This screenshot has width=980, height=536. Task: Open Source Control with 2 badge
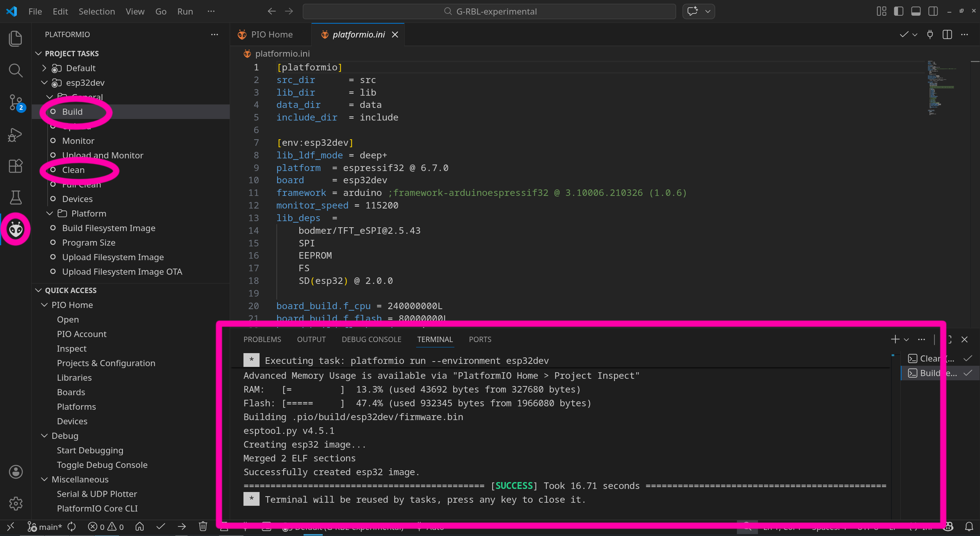(16, 102)
